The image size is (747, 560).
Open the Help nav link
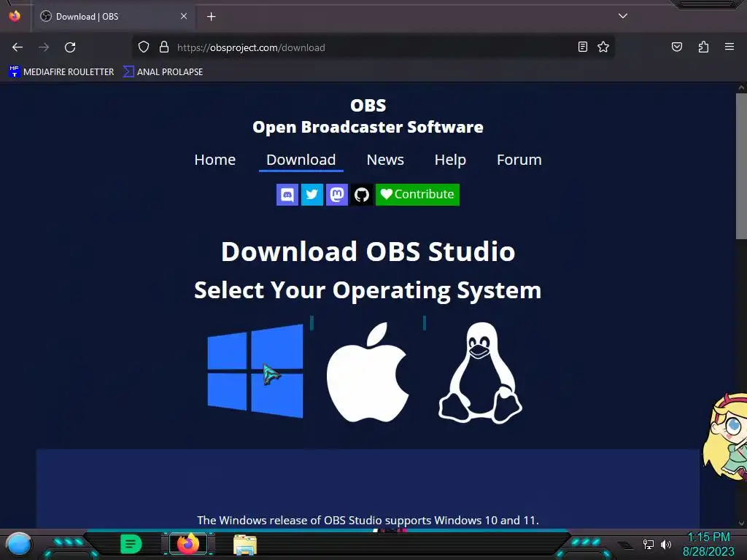coord(450,160)
